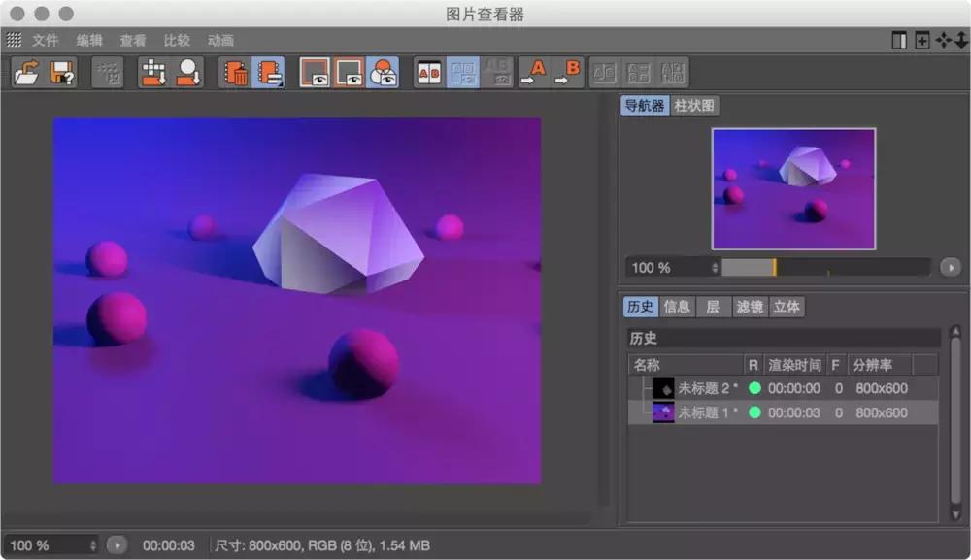Viewport: 971px width, 560px height.
Task: Open an image file from disk
Action: [x=29, y=72]
